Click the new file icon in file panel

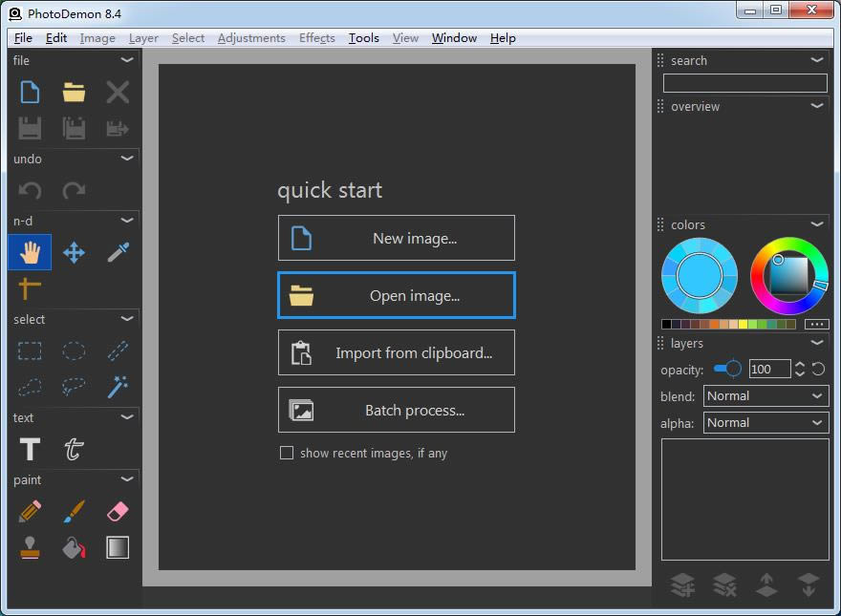click(x=30, y=93)
